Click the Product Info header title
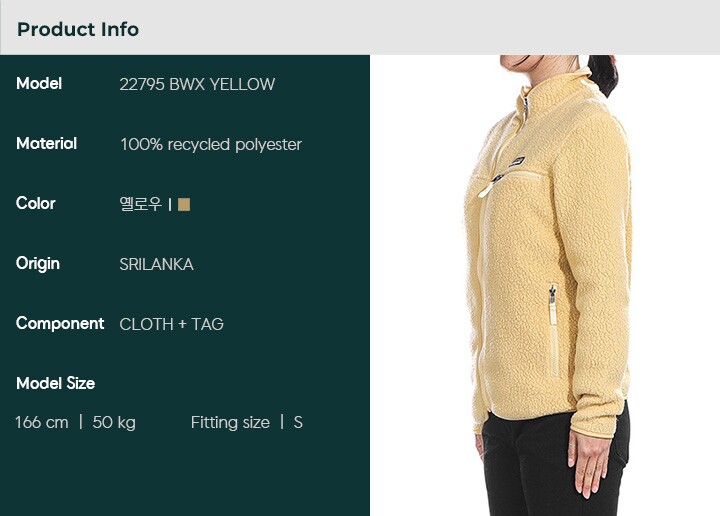This screenshot has height=516, width=720. pos(78,29)
